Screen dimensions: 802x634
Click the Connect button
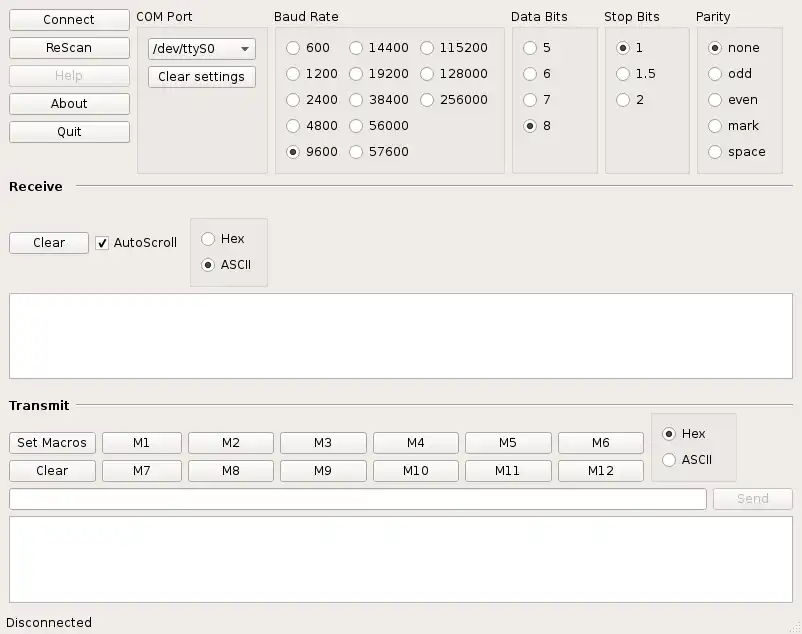click(x=69, y=20)
